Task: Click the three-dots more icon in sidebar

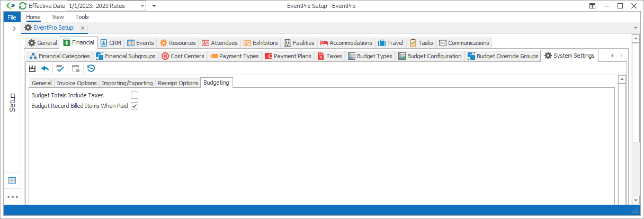Action: point(12,197)
